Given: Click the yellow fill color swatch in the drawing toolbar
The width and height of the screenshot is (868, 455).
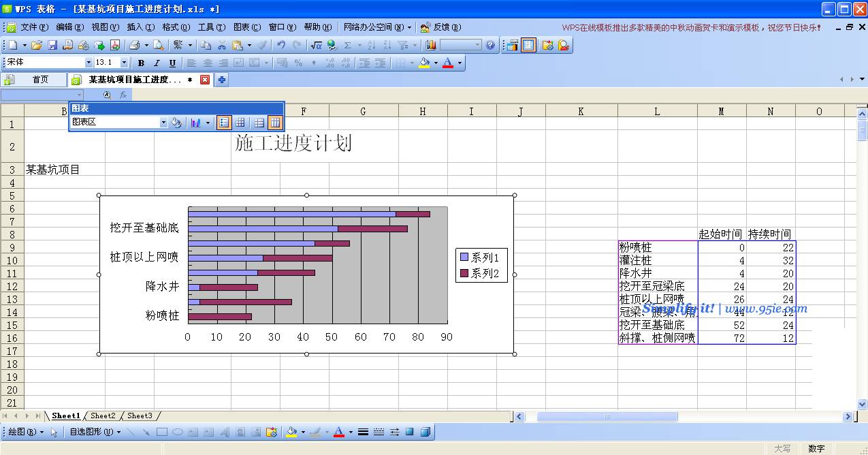Looking at the screenshot, I should click(x=291, y=432).
